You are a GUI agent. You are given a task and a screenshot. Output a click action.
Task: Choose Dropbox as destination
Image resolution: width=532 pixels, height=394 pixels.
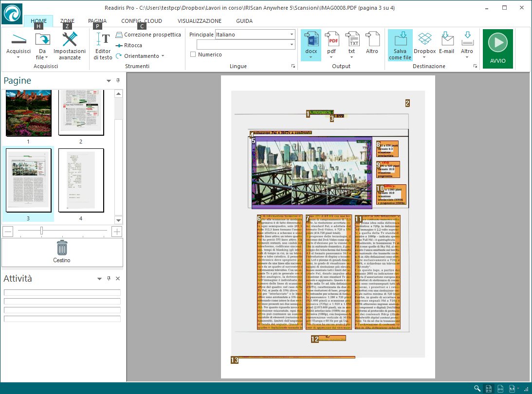424,42
